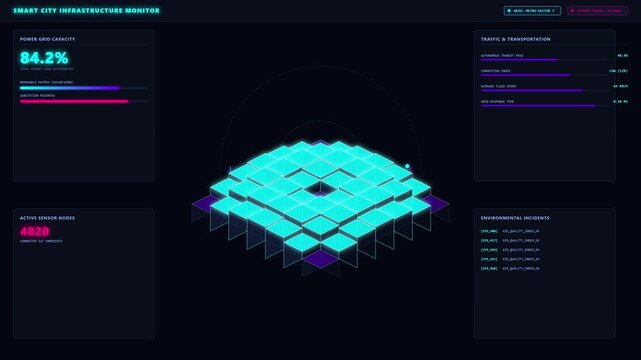This screenshot has height=360, width=641.
Task: Click the pink status badge in header
Action: [x=597, y=11]
